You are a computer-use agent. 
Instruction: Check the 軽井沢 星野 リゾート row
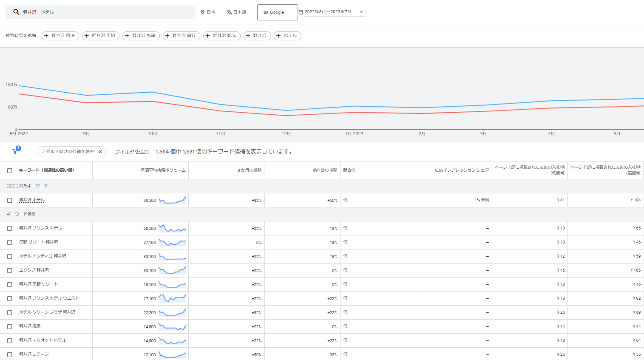pyautogui.click(x=9, y=284)
